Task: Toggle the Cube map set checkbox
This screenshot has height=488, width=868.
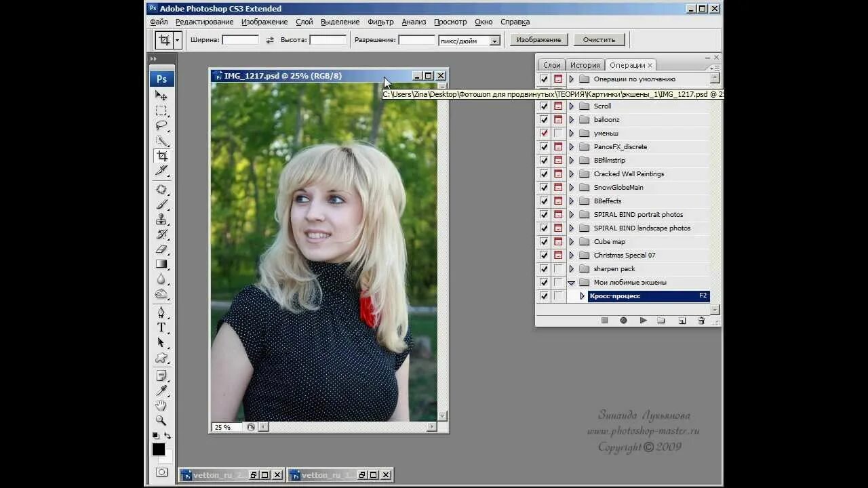Action: coord(544,241)
